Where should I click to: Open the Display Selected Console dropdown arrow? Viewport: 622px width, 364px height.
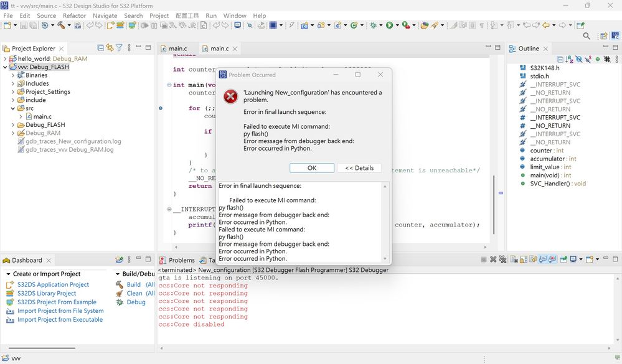(x=581, y=261)
